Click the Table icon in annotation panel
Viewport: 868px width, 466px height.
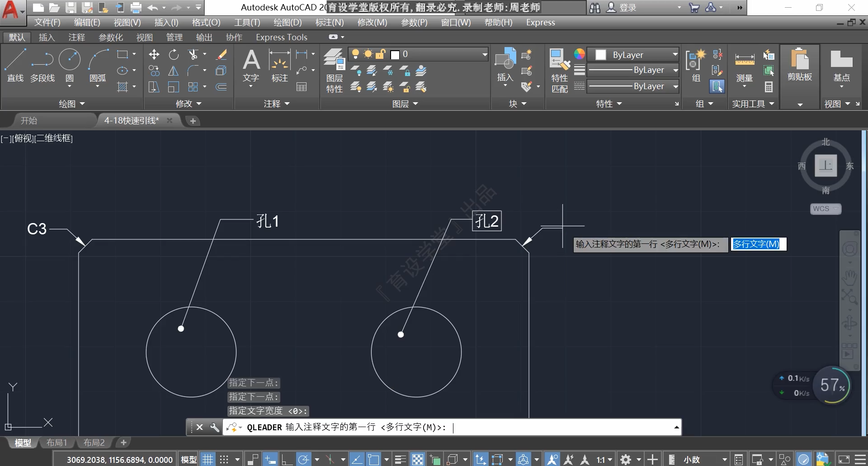pyautogui.click(x=302, y=87)
